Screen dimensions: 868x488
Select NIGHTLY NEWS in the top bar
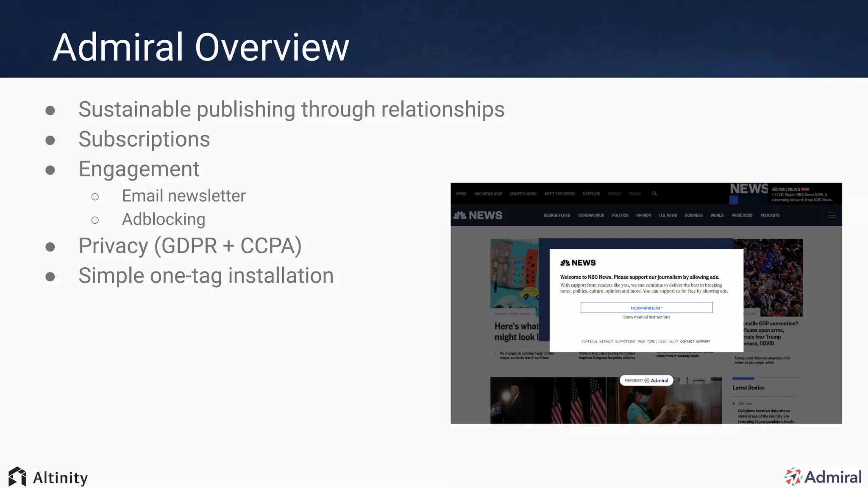click(x=523, y=194)
